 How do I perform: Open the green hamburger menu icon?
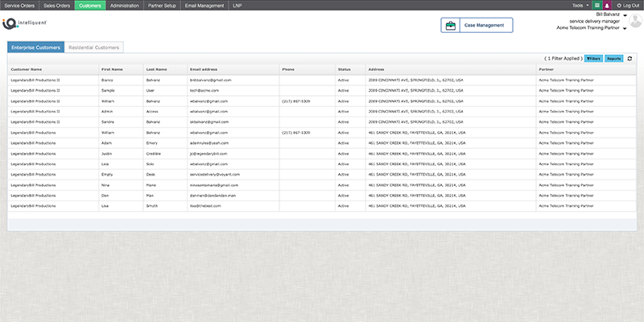click(x=597, y=5)
